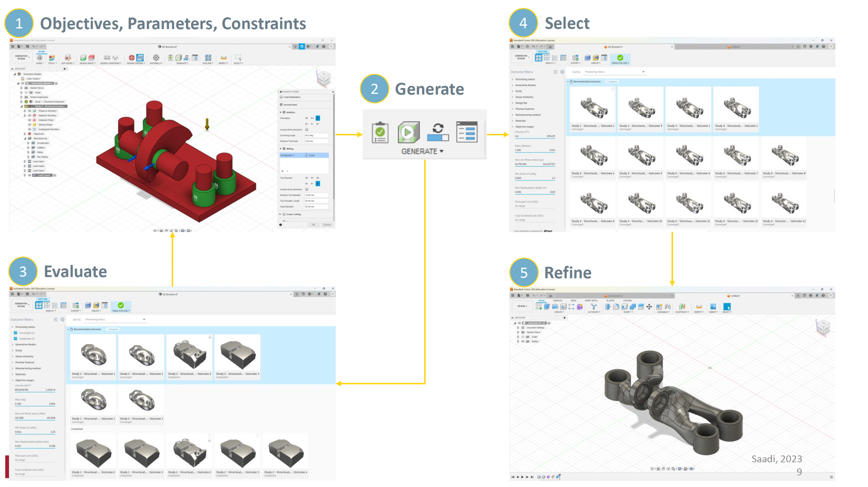Select the Move/Copy four-arrow icon
This screenshot has height=487, width=868.
649,307
